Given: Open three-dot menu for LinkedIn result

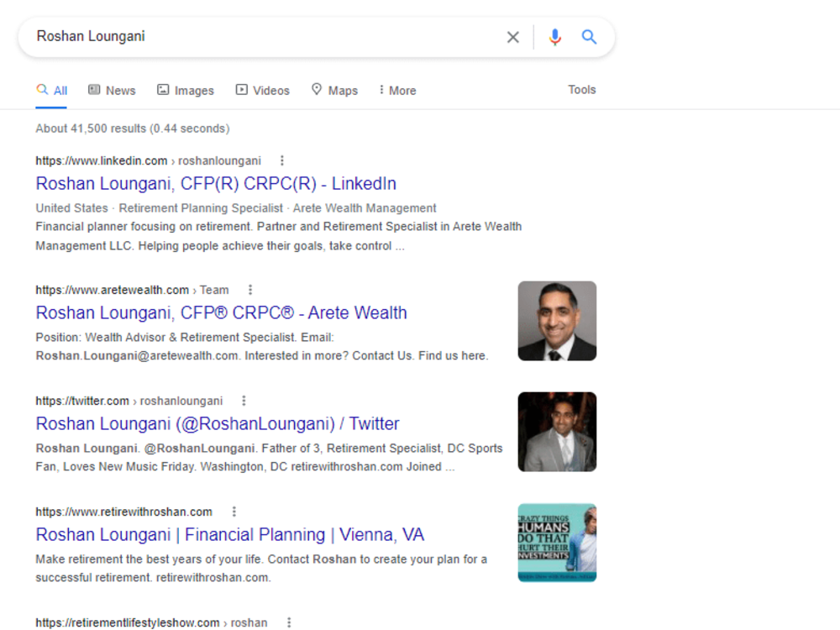Looking at the screenshot, I should tap(282, 160).
